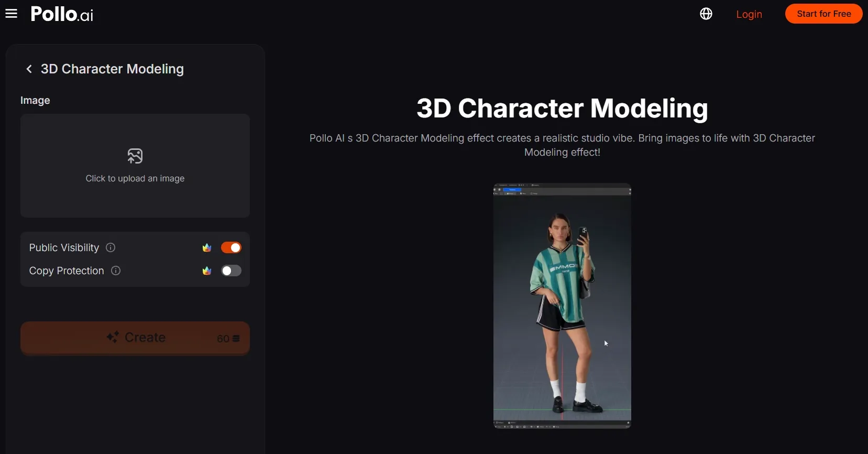Click the Create button

point(135,338)
